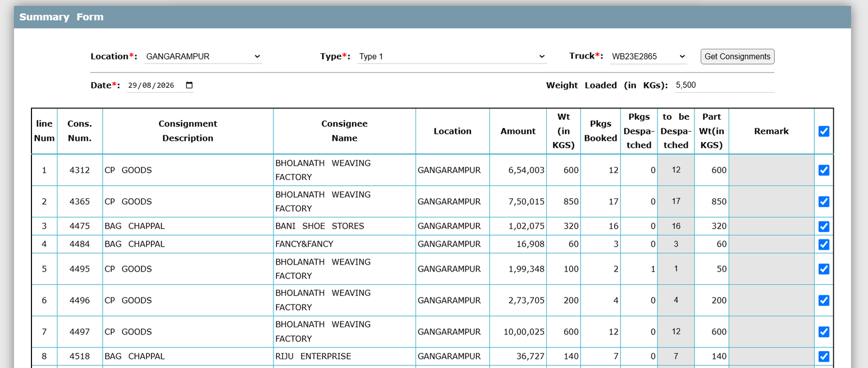
Task: Click the amount 2,73,705
Action: pos(526,300)
